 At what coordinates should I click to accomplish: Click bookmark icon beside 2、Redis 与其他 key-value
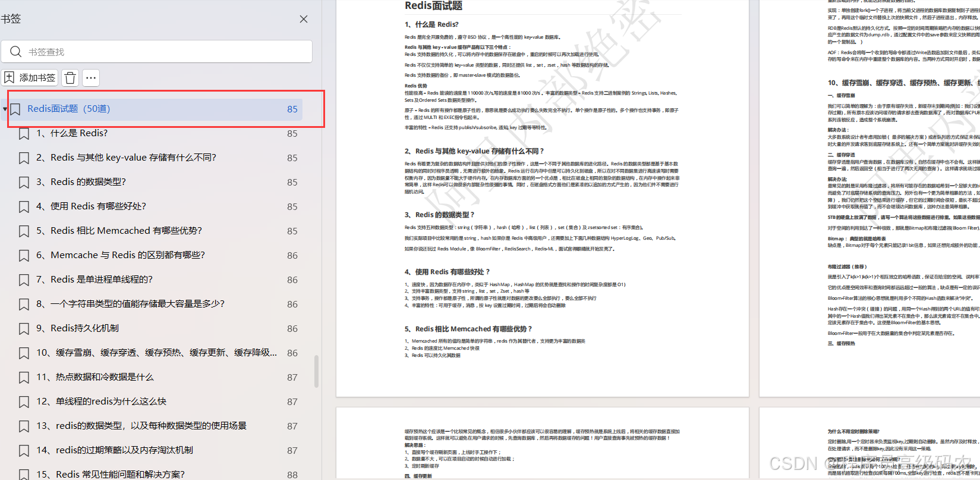coord(24,158)
